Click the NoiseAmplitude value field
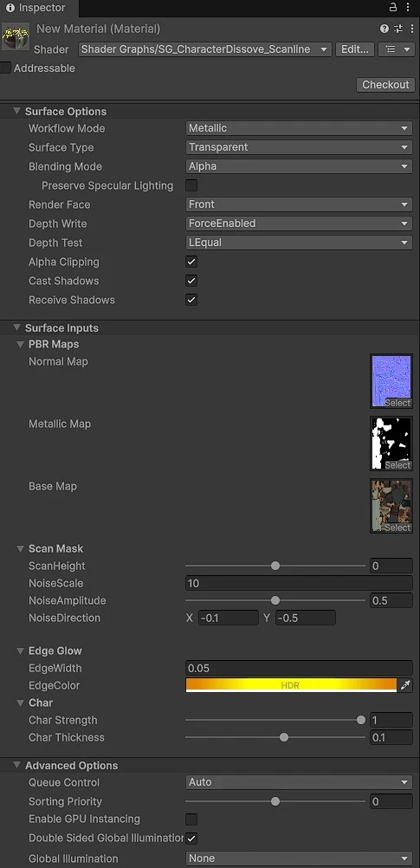 coord(391,600)
